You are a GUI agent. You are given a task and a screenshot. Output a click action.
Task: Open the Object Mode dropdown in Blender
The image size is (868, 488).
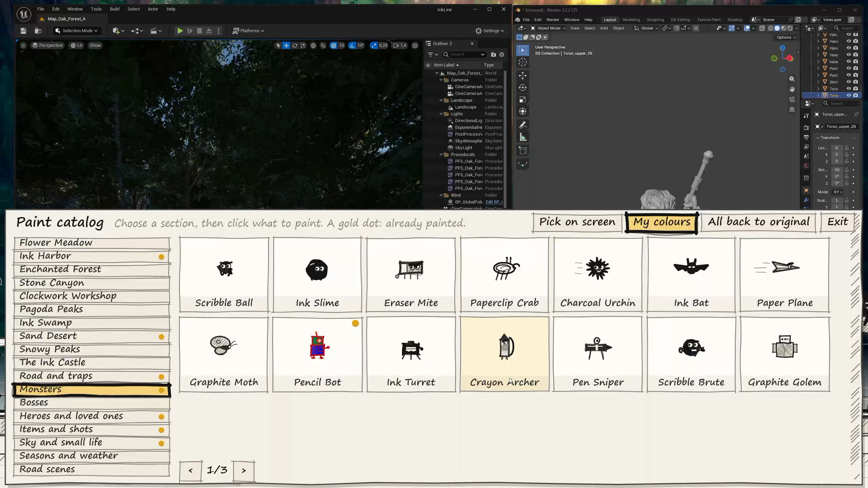click(x=548, y=28)
